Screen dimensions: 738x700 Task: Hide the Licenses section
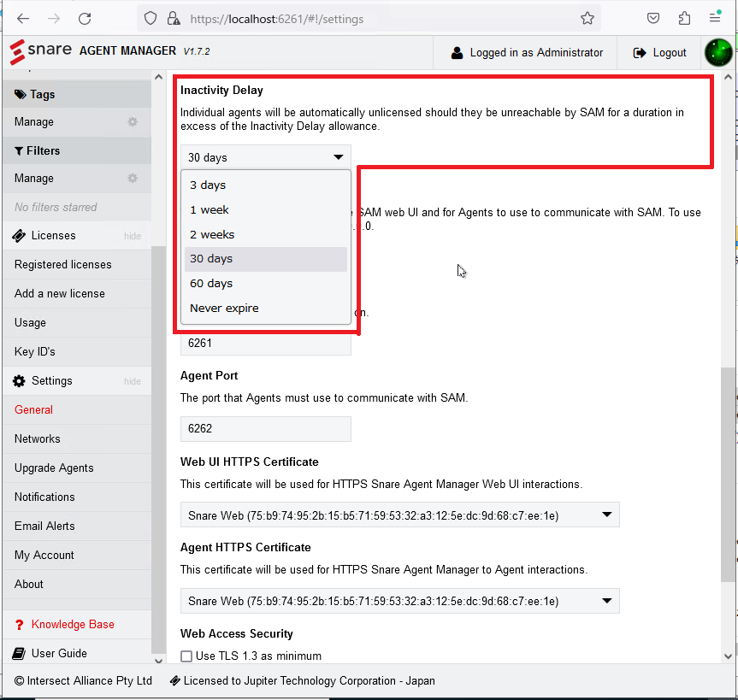[x=133, y=236]
